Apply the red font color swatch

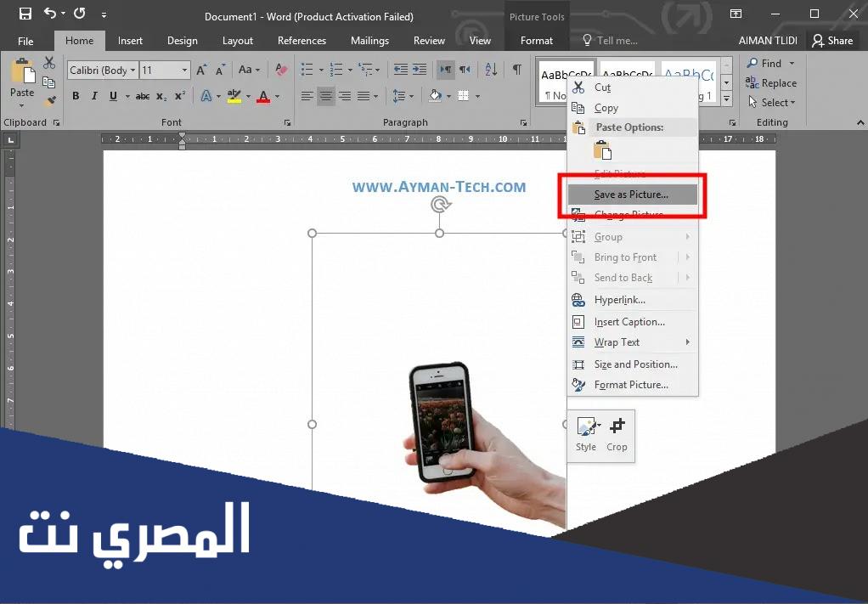263,96
